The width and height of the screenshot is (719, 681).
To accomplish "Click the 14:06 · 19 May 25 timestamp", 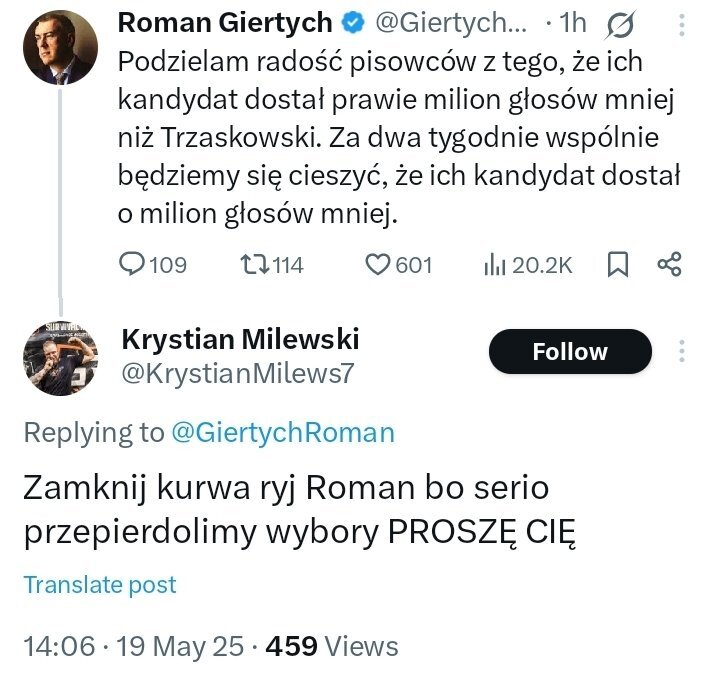I will click(x=133, y=647).
